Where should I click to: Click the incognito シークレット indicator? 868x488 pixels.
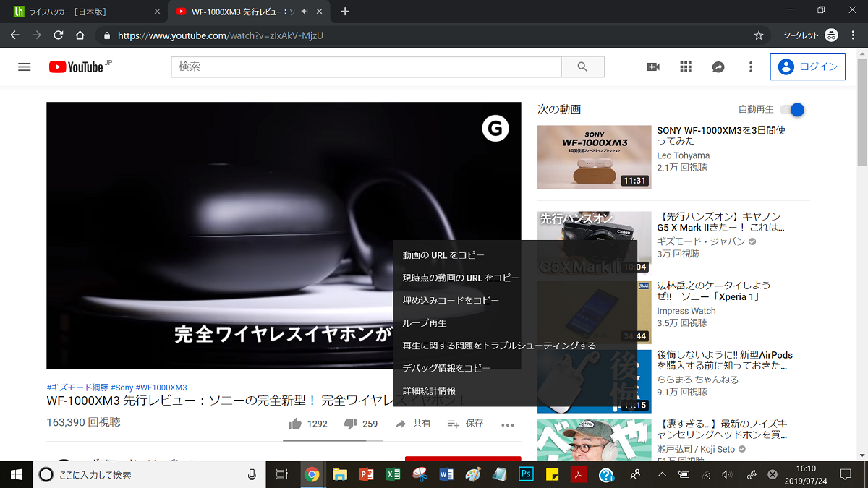[811, 35]
